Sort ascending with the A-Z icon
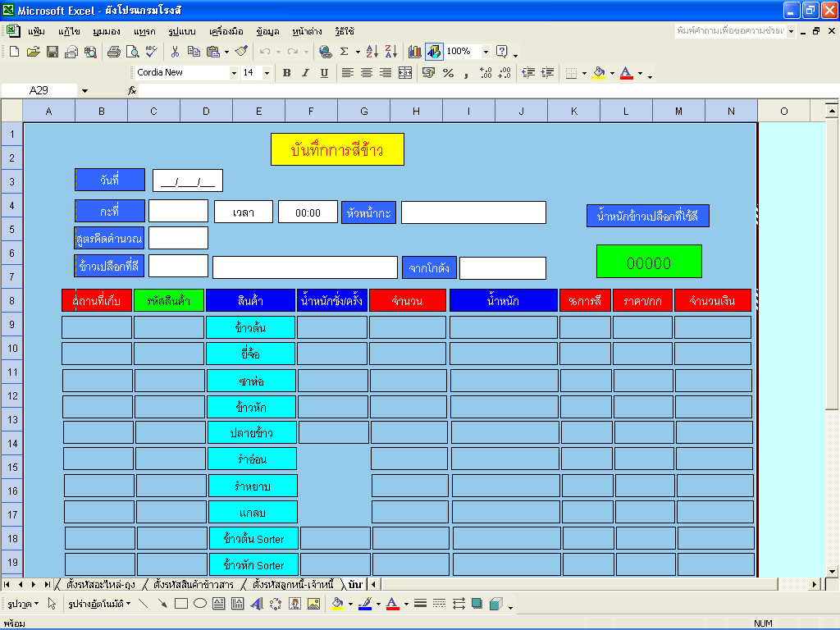Viewport: 840px width, 630px height. pyautogui.click(x=372, y=52)
